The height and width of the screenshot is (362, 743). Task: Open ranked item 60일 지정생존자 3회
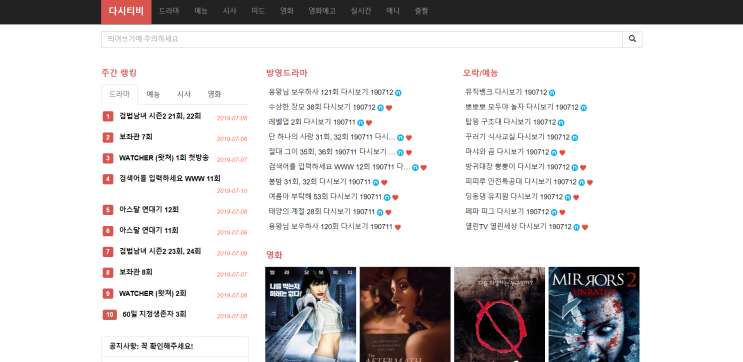[x=154, y=314]
